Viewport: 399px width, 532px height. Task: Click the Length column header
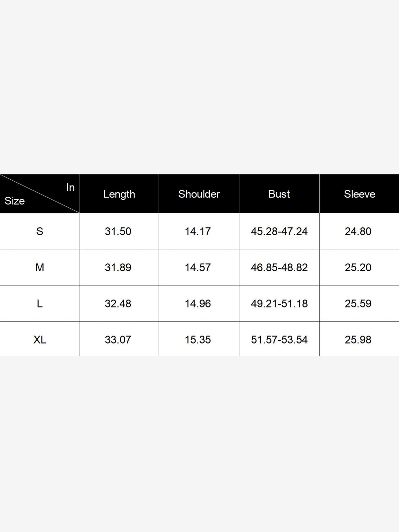119,194
